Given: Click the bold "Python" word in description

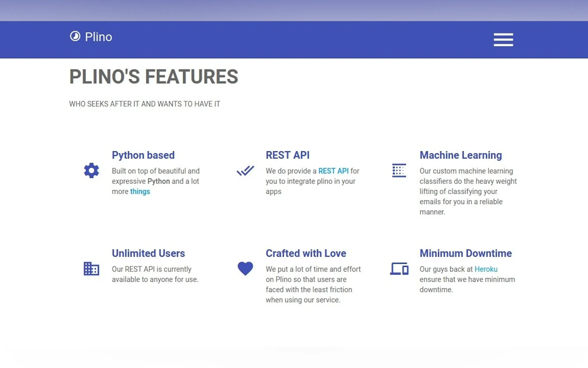Looking at the screenshot, I should [x=159, y=181].
